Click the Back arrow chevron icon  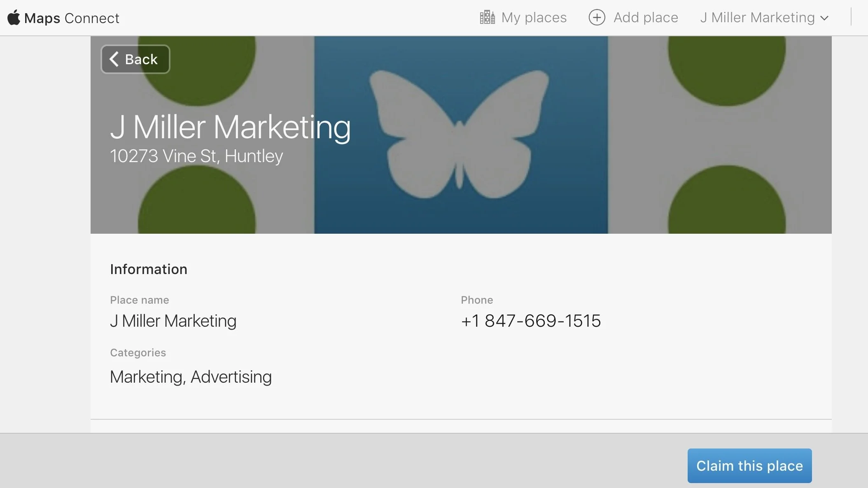point(114,59)
